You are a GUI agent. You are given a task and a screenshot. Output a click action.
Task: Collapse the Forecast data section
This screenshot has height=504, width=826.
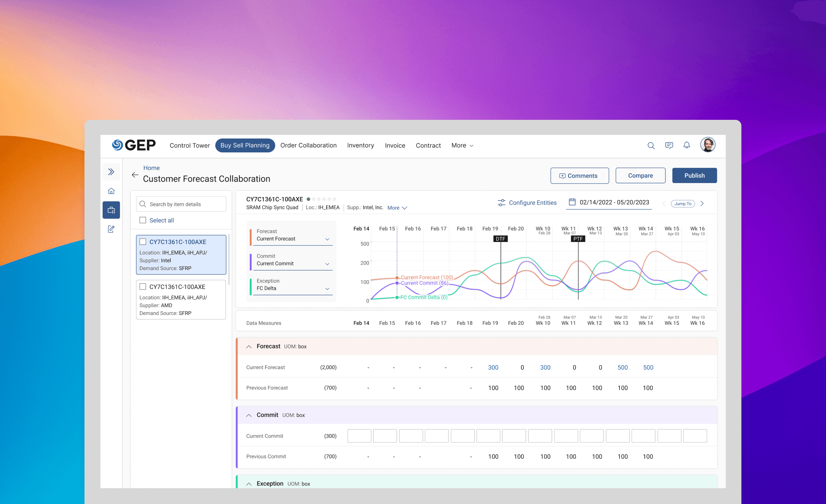[249, 347]
